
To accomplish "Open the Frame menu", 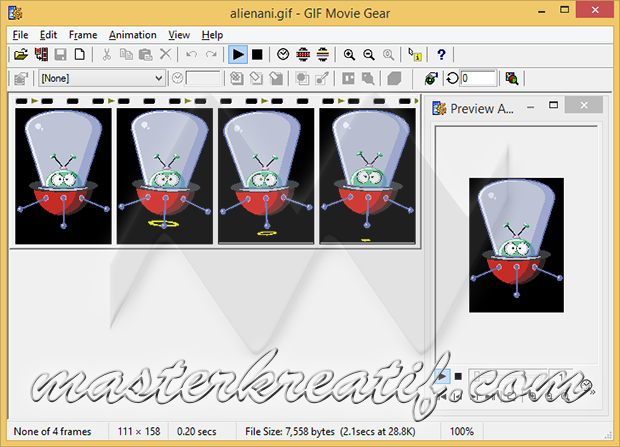I will [83, 35].
